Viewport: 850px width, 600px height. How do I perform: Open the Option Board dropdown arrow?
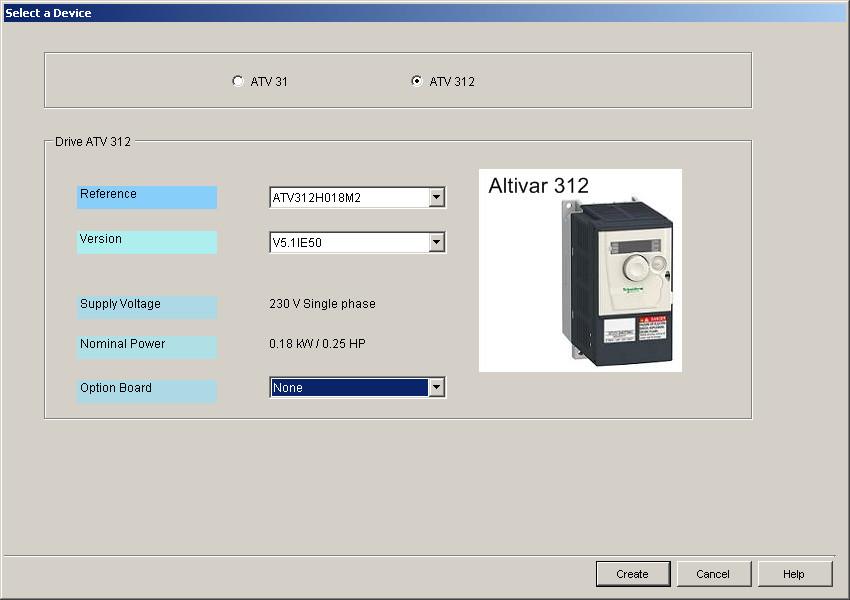[x=436, y=388]
